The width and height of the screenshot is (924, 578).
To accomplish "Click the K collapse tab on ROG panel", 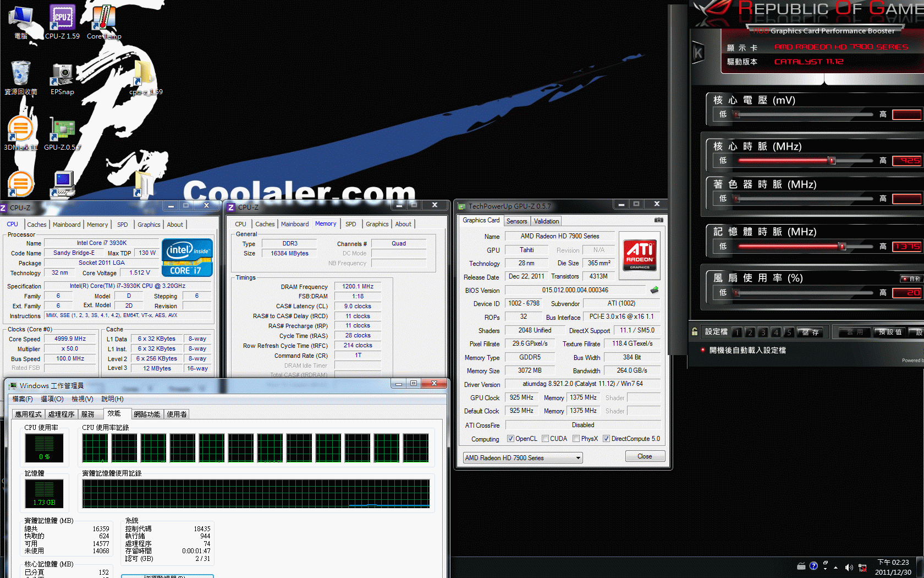I will point(698,53).
